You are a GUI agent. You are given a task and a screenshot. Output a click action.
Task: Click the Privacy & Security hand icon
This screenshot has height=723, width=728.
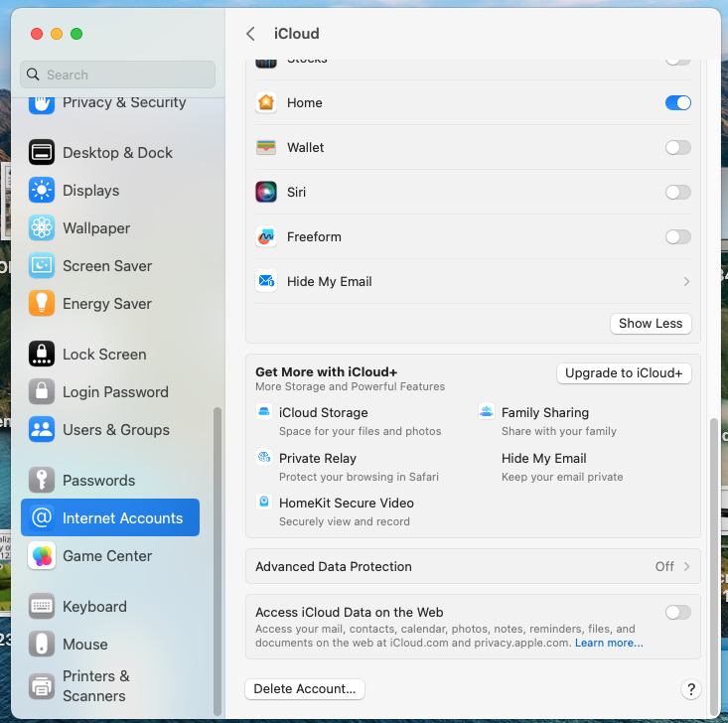click(x=42, y=103)
